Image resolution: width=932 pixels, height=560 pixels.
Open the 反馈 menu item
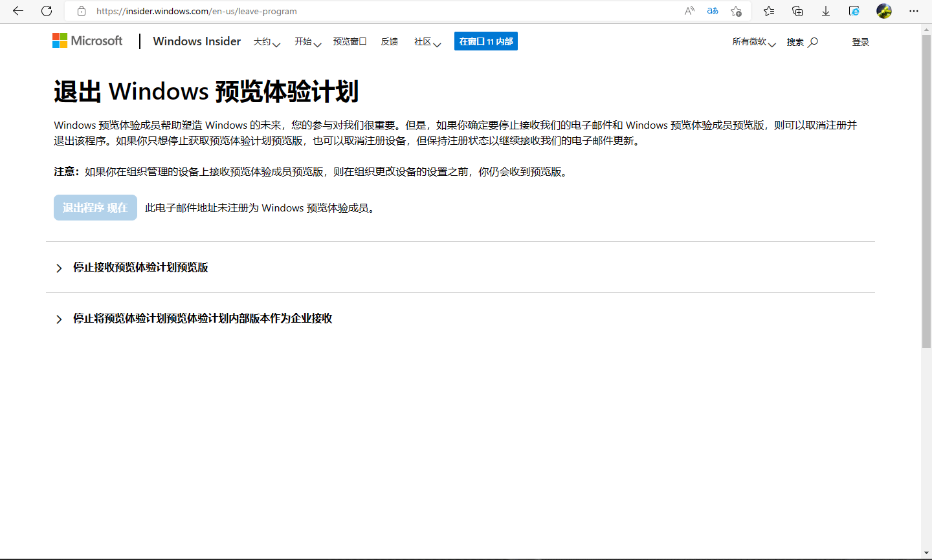point(390,41)
